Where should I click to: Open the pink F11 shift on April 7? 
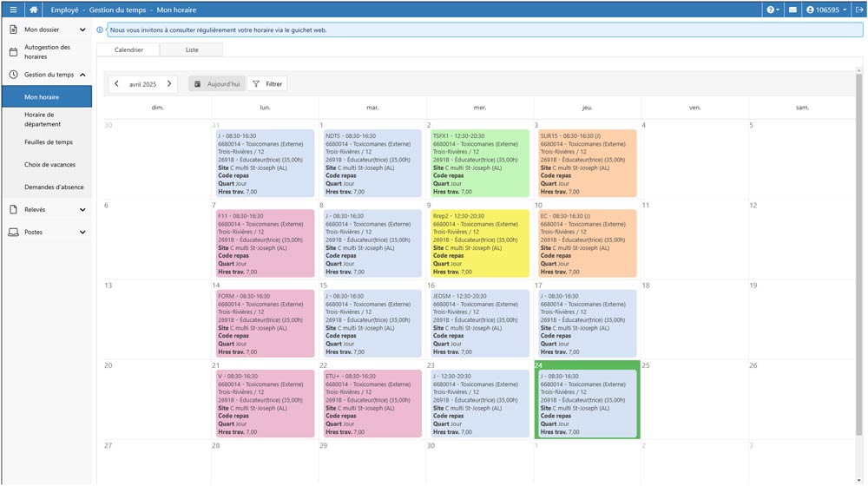[265, 244]
